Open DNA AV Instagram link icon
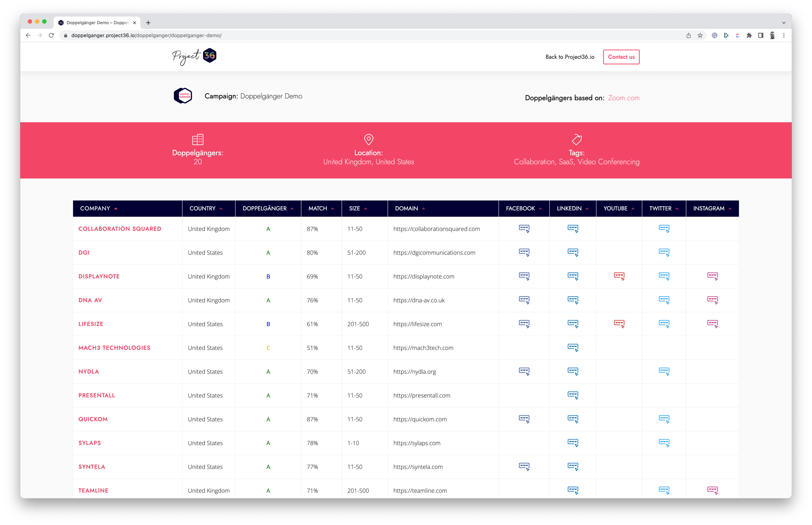This screenshot has height=525, width=812. (x=713, y=300)
